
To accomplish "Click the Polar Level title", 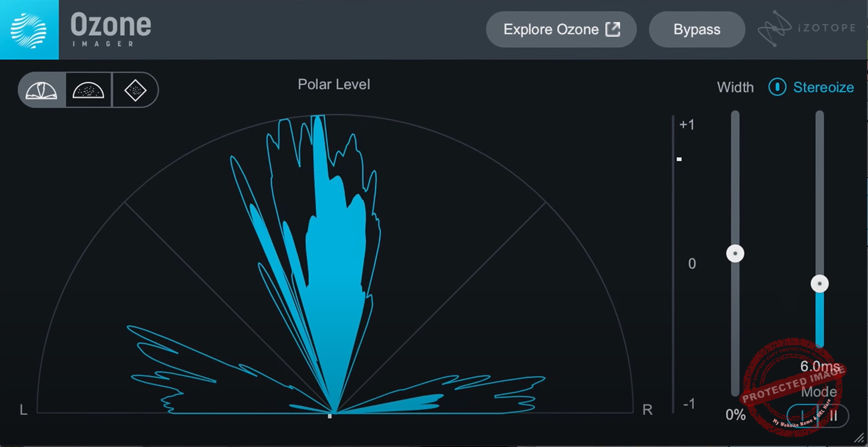I will click(x=334, y=85).
